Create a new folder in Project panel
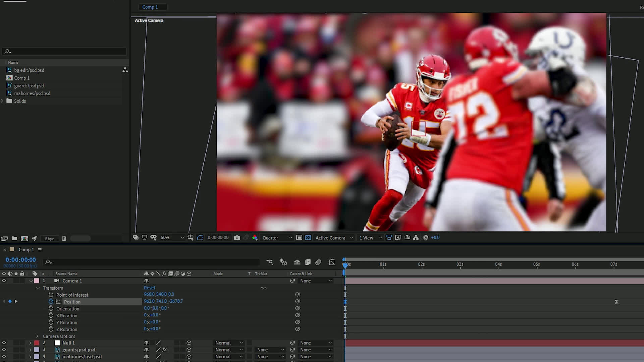This screenshot has height=362, width=644. pos(14,238)
